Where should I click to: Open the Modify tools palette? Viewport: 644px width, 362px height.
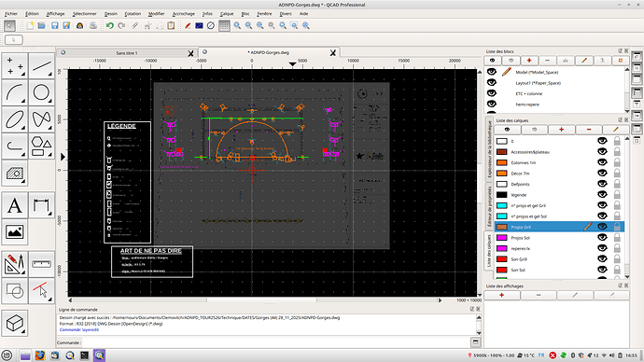(x=14, y=264)
